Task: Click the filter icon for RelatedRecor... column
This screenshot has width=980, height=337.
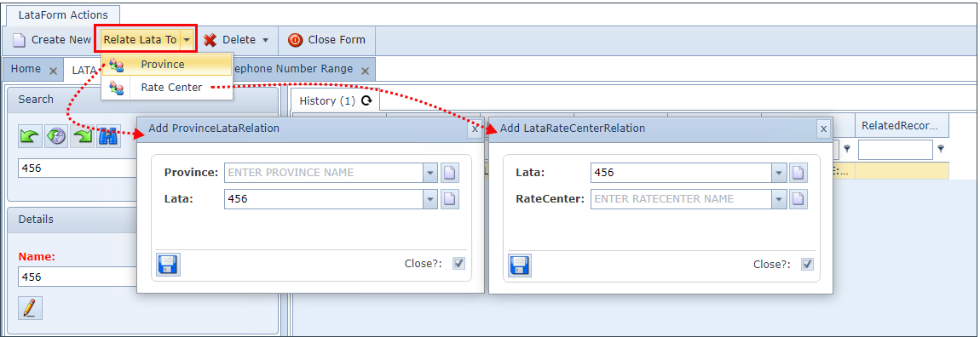Action: [941, 149]
